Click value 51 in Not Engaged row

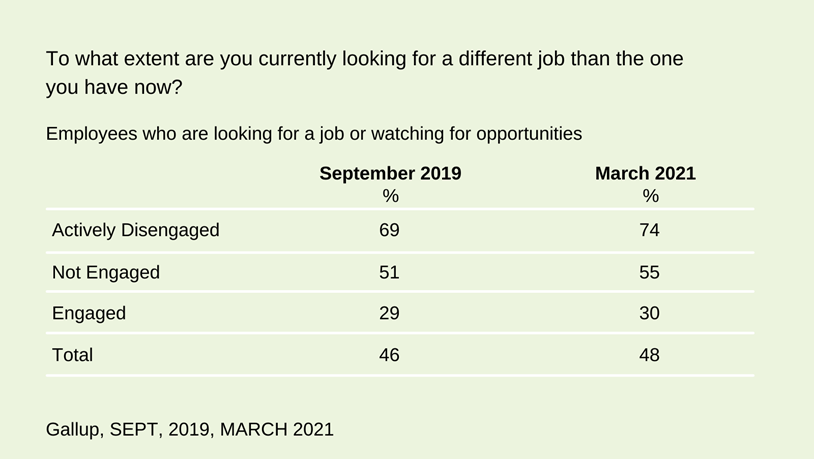[389, 272]
